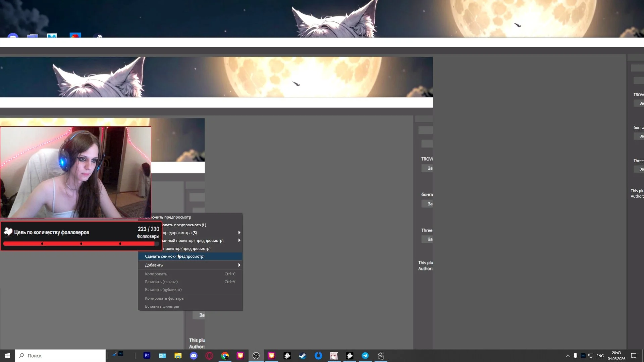Open the Добавить submenu
The height and width of the screenshot is (362, 644).
(x=190, y=265)
